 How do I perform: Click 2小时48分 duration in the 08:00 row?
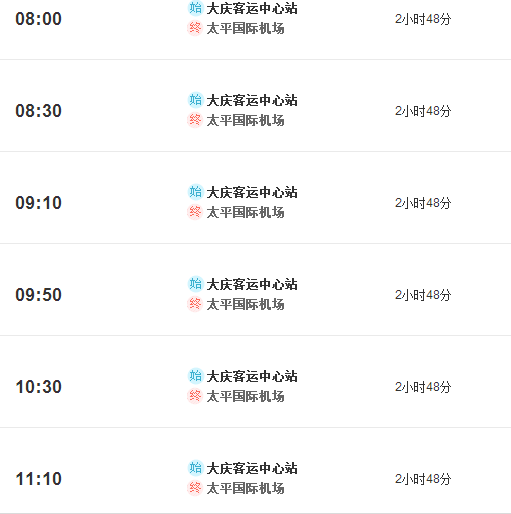(x=423, y=19)
